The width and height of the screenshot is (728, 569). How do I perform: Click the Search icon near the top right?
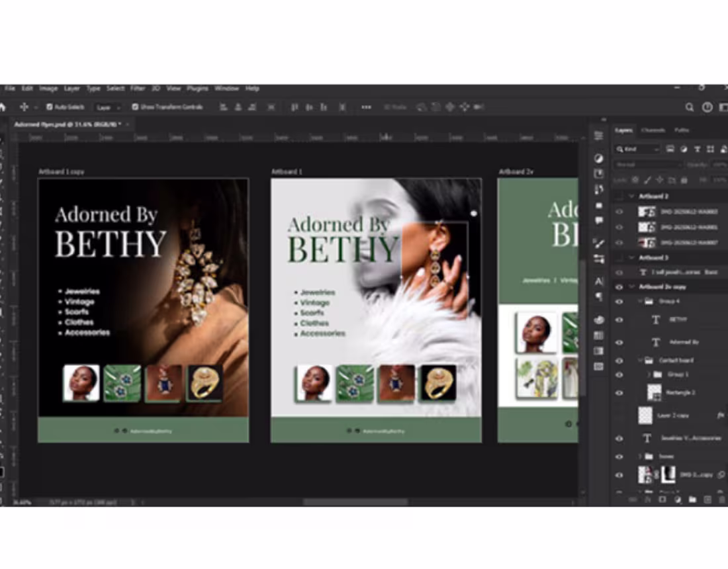click(x=689, y=107)
